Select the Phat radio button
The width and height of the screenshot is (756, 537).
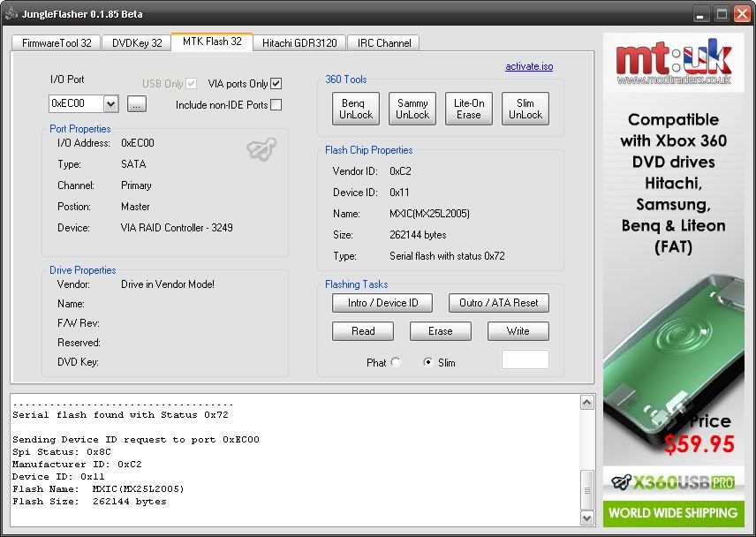(x=396, y=362)
